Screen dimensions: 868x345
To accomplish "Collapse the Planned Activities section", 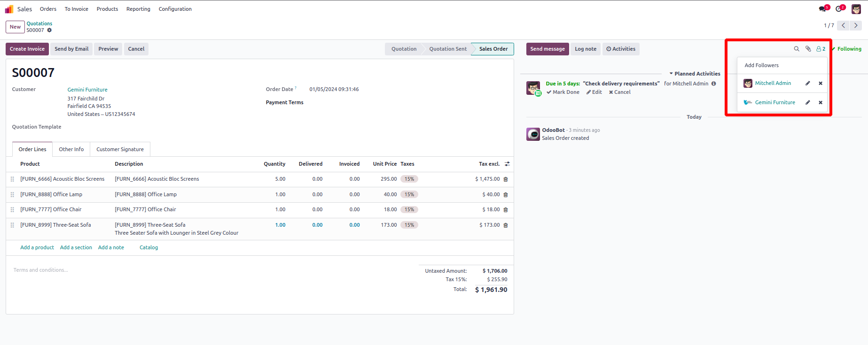I will pyautogui.click(x=695, y=74).
